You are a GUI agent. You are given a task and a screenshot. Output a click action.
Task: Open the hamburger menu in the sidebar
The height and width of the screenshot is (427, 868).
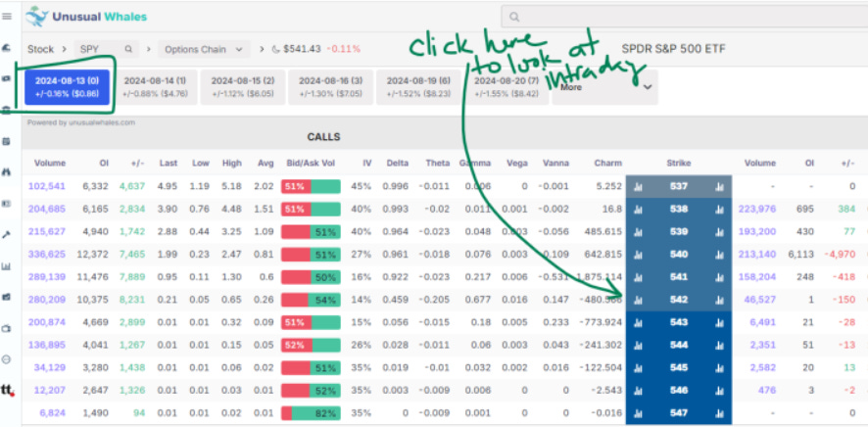click(7, 16)
